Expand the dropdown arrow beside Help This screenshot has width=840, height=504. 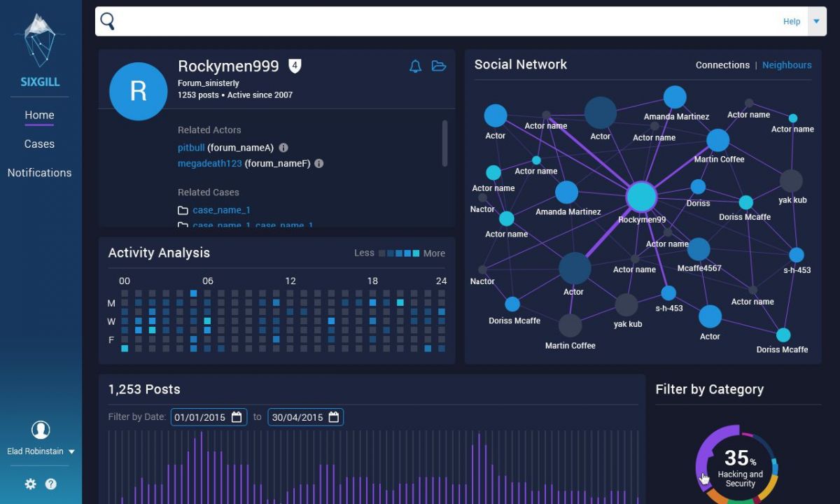(816, 22)
